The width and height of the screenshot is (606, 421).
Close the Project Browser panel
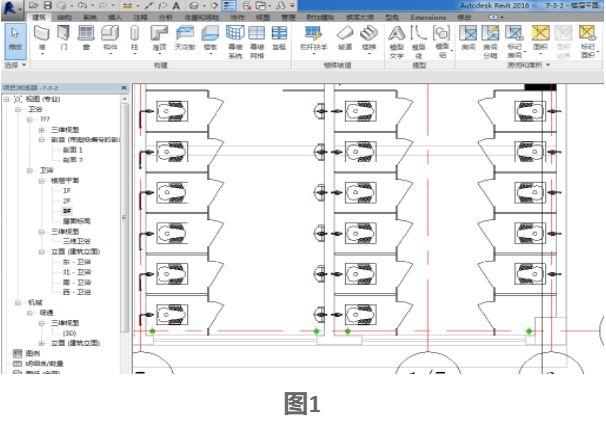[x=124, y=88]
